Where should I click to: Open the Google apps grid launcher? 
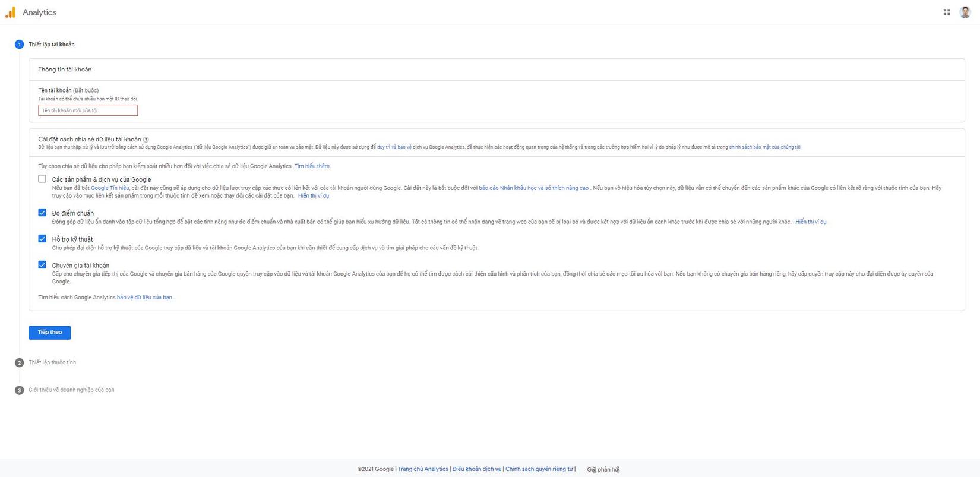[x=947, y=12]
